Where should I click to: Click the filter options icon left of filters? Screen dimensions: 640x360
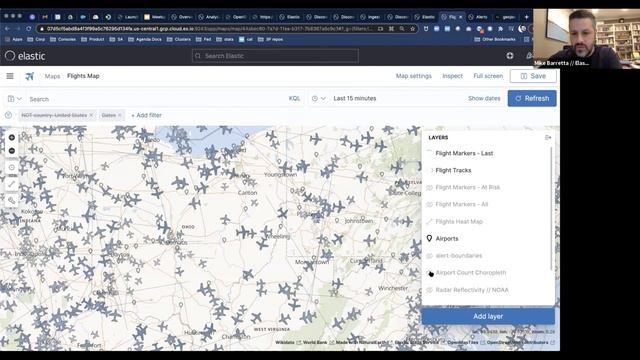click(8, 115)
